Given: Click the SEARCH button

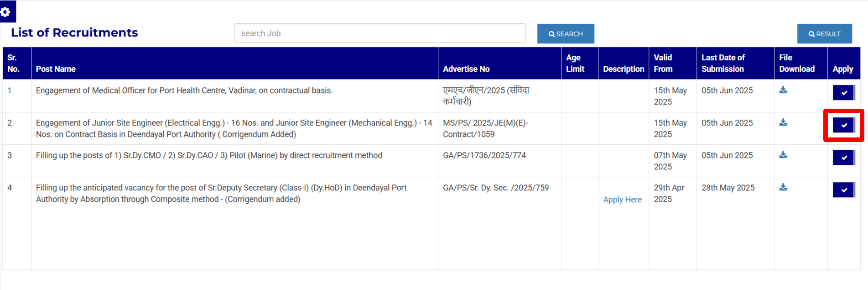Looking at the screenshot, I should click(x=565, y=34).
